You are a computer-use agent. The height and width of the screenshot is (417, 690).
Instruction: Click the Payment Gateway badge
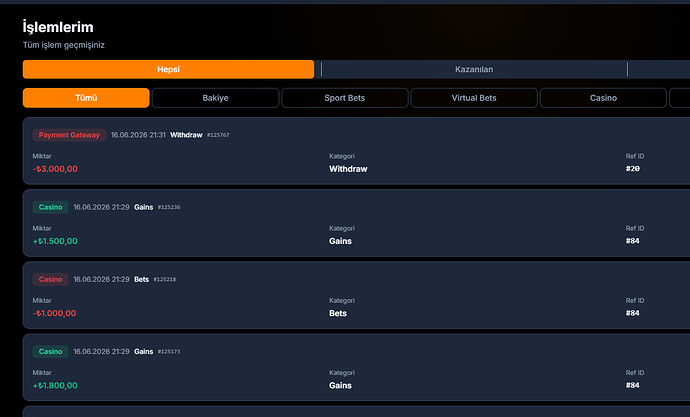click(69, 135)
